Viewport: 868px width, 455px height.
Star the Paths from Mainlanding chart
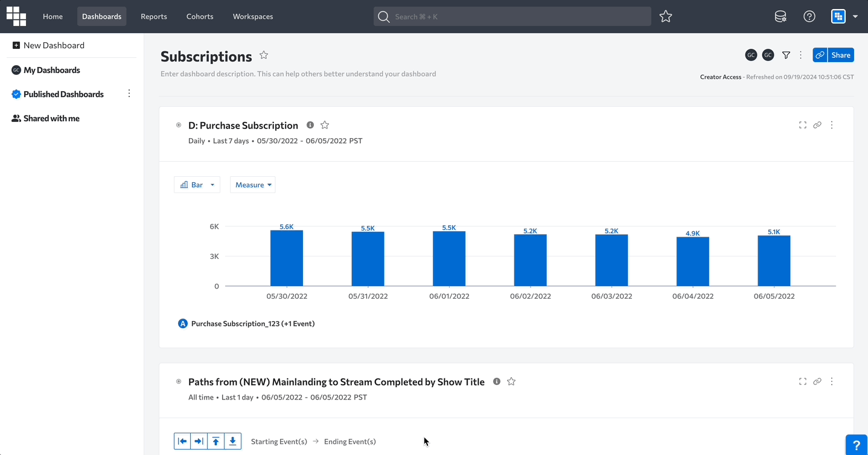coord(511,381)
